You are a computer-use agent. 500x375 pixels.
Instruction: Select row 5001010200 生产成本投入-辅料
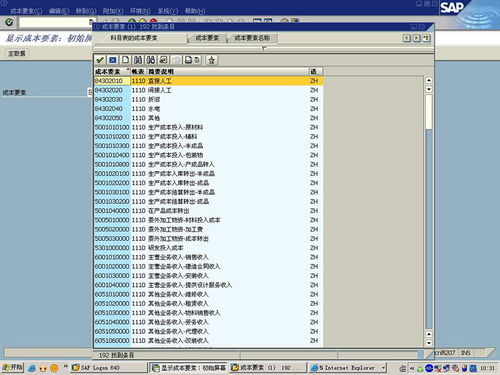point(208,137)
